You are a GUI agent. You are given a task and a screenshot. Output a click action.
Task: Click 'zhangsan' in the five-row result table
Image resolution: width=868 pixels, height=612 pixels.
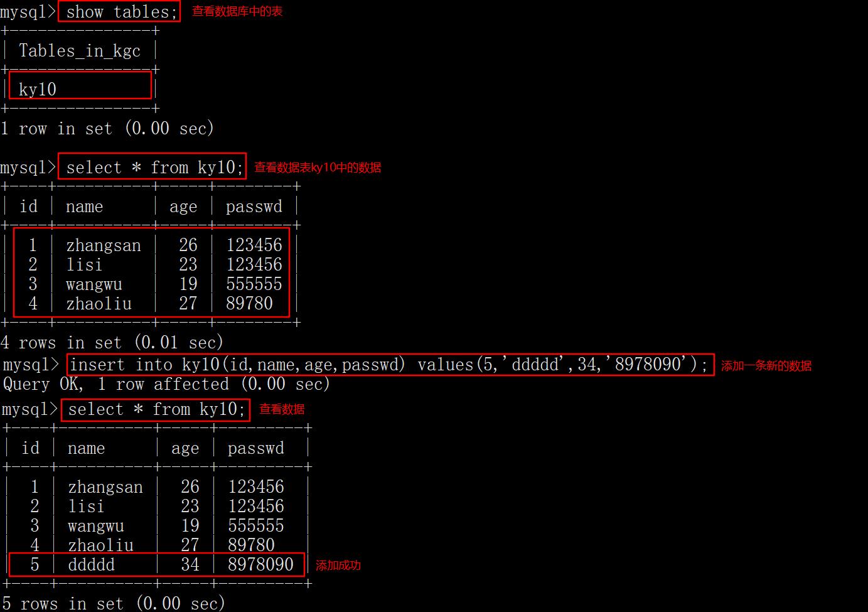tap(105, 486)
